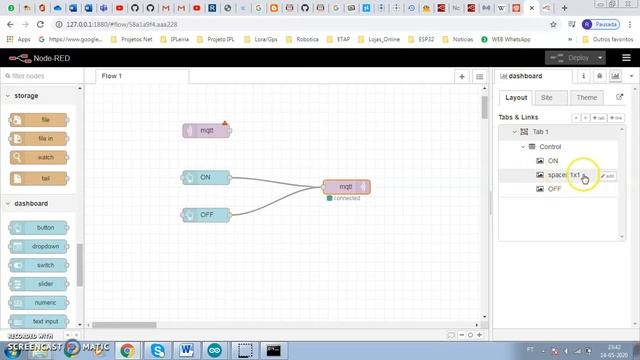640x360 pixels.
Task: Select the slider dashboard node in palette
Action: [39, 284]
